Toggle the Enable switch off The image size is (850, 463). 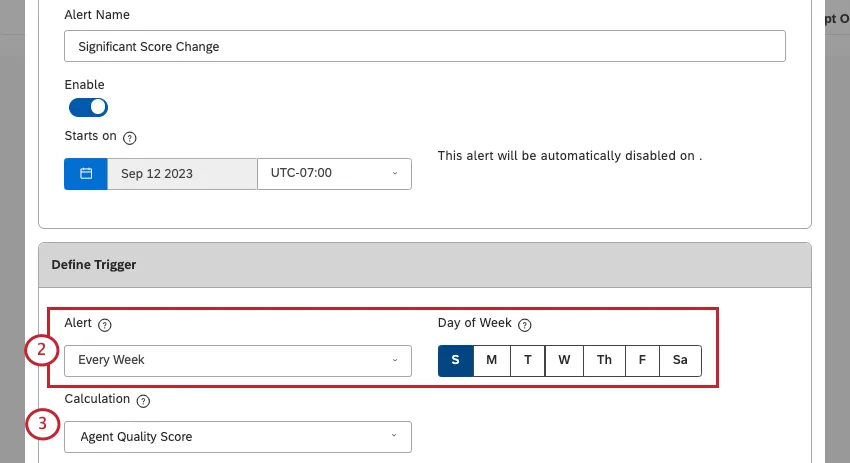(88, 107)
